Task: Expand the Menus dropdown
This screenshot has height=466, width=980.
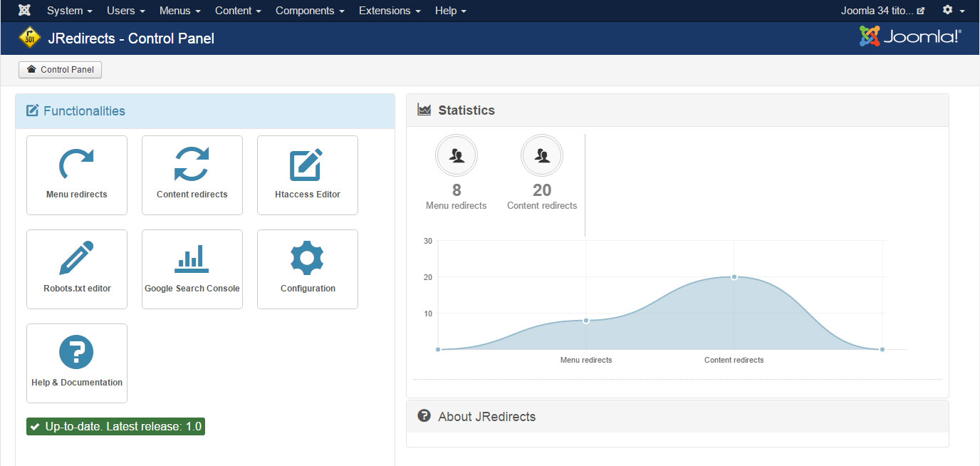Action: (180, 11)
